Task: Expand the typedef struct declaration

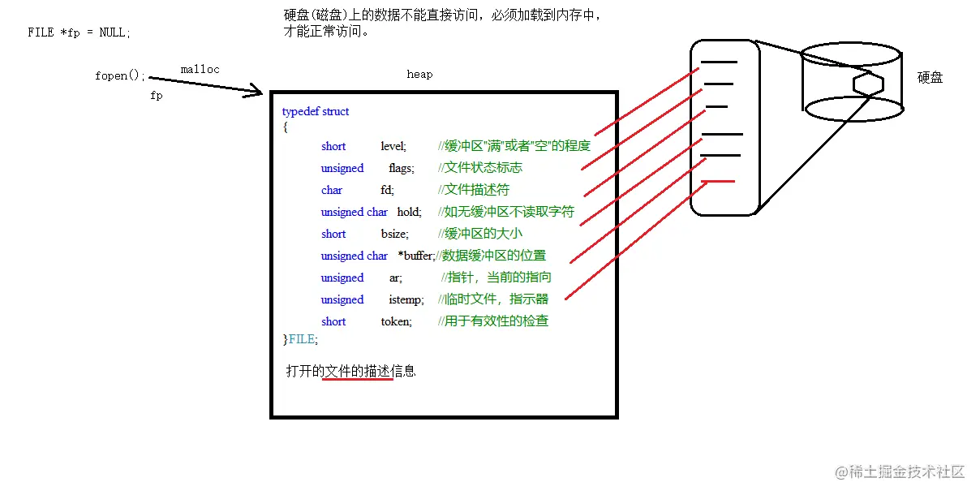Action: (315, 111)
